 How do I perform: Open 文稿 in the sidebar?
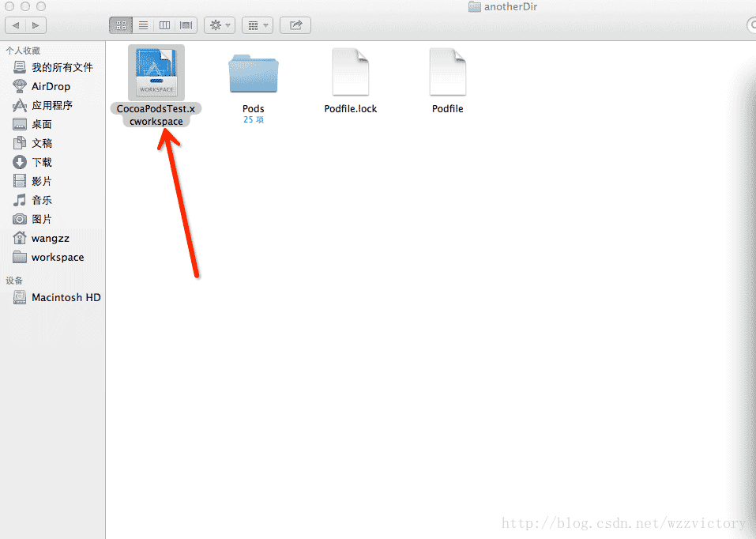[53, 143]
